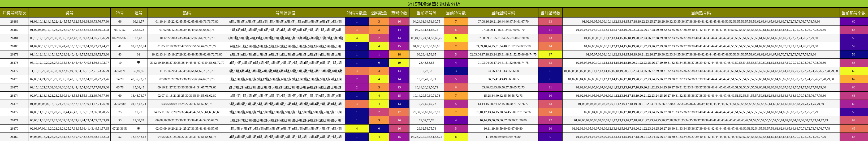
Task: Click the 温号 column header
Action: [x=139, y=13]
